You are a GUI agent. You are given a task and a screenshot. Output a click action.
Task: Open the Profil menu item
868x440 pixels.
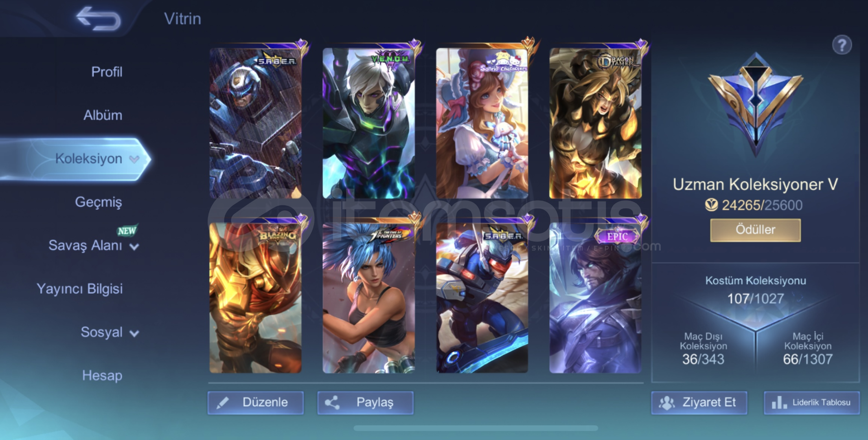[x=107, y=72]
